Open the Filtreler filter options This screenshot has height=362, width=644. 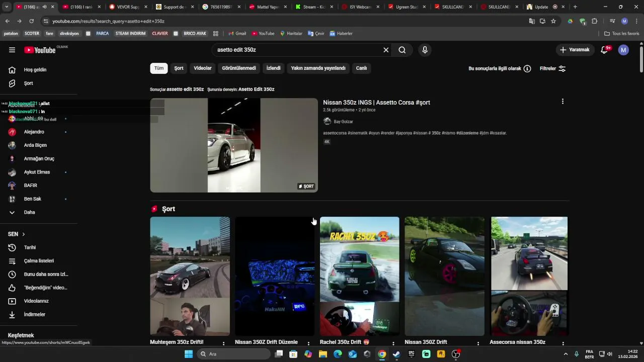(552, 68)
